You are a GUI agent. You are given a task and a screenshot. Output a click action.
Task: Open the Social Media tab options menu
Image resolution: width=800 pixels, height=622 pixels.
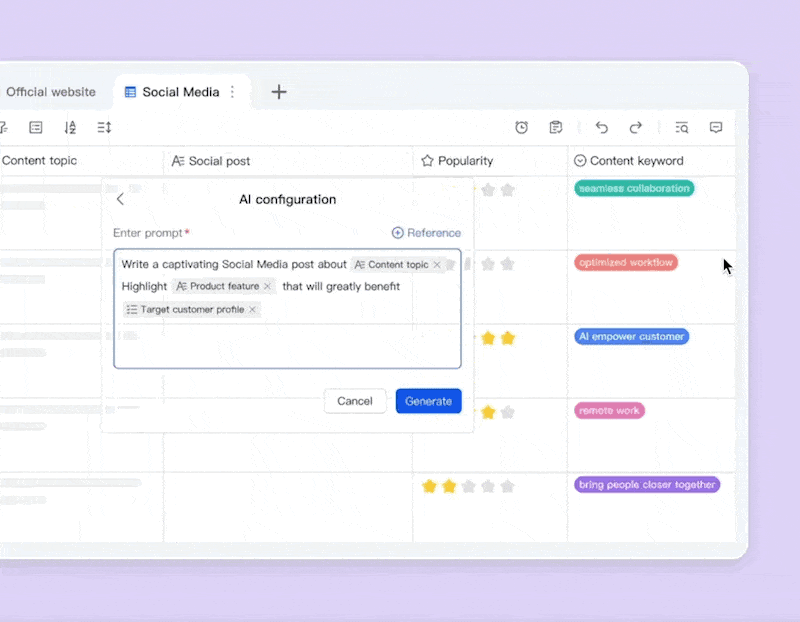point(233,92)
